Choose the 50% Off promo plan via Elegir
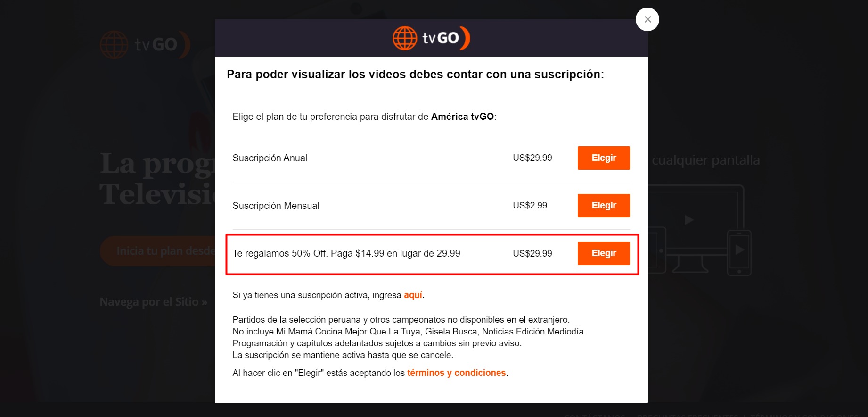Image resolution: width=868 pixels, height=417 pixels. [x=604, y=253]
